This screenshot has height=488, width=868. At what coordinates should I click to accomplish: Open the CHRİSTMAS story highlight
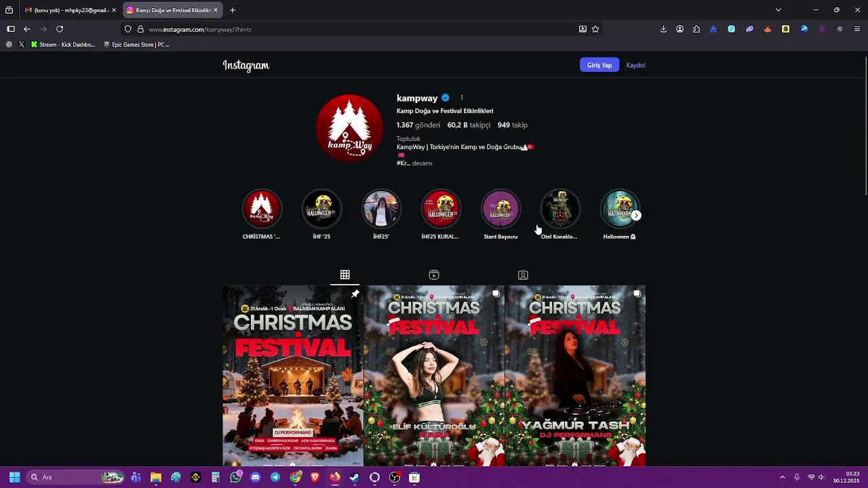(262, 209)
